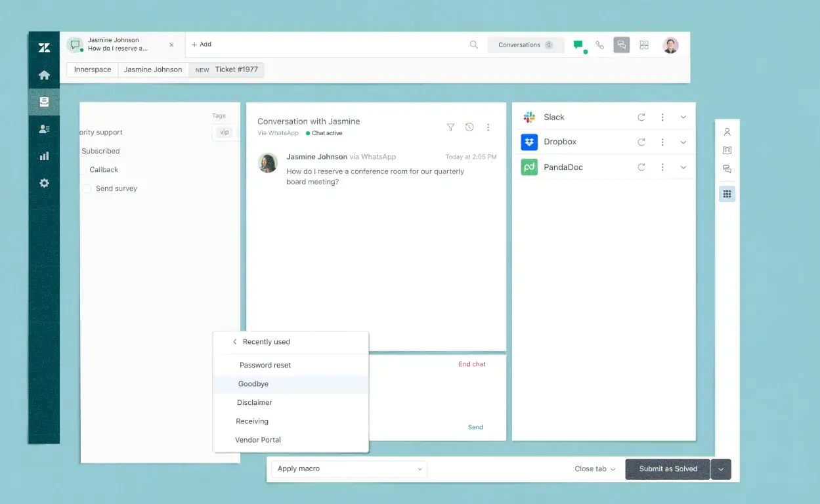Expand the Dropbox app section
Viewport: 820px width, 504px height.
683,142
